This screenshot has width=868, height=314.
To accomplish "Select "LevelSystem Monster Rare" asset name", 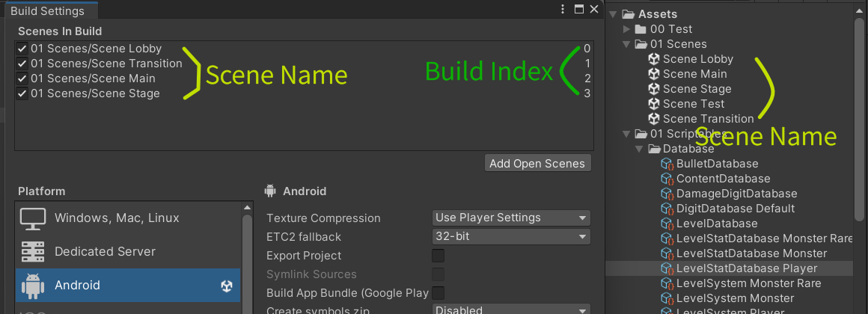I will [x=748, y=283].
